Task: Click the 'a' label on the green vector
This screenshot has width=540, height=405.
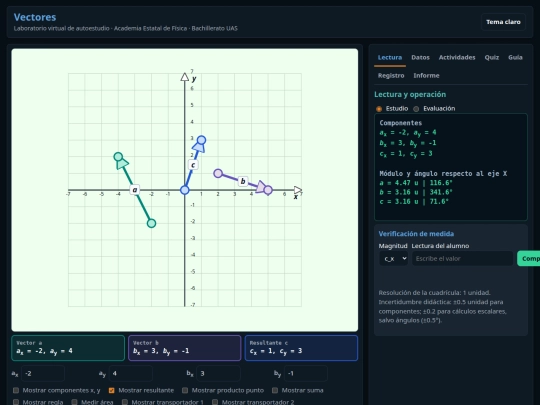Action: (x=135, y=189)
